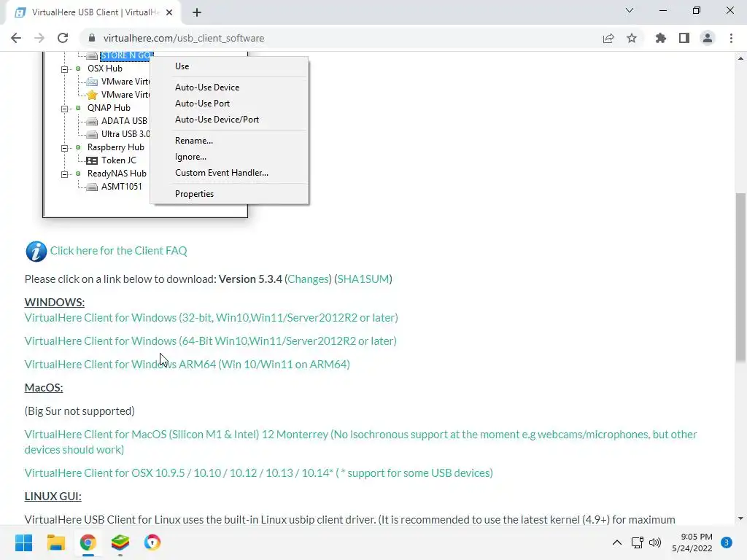Select the ASMT1051 device
This screenshot has width=747, height=560.
tap(122, 187)
